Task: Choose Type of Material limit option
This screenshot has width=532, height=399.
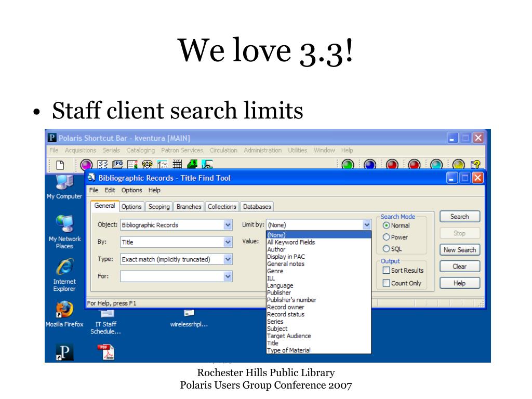Action: 318,350
